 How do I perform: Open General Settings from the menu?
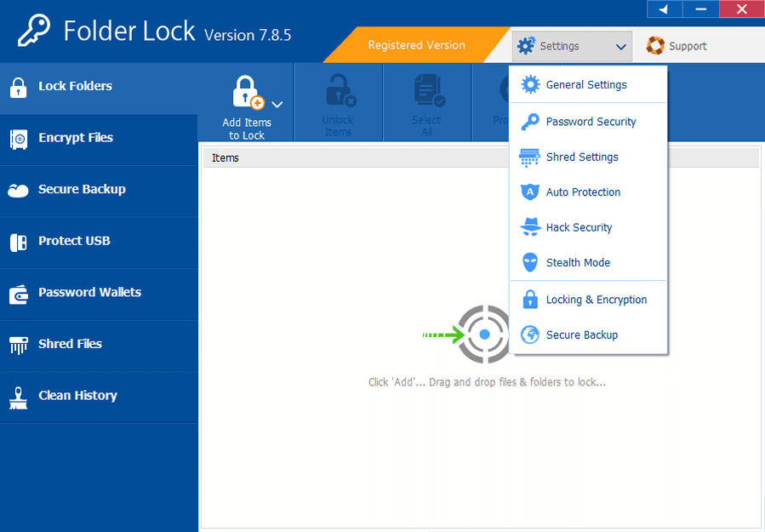[x=586, y=85]
